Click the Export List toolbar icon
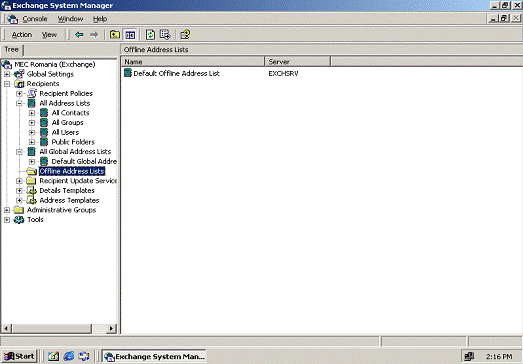Viewport: 523px width, 364px height. click(x=165, y=34)
